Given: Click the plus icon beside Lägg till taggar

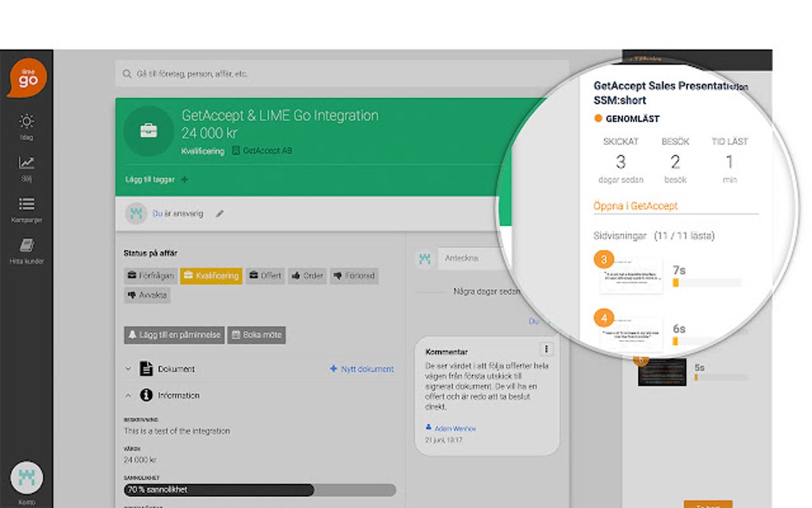Looking at the screenshot, I should pyautogui.click(x=185, y=180).
